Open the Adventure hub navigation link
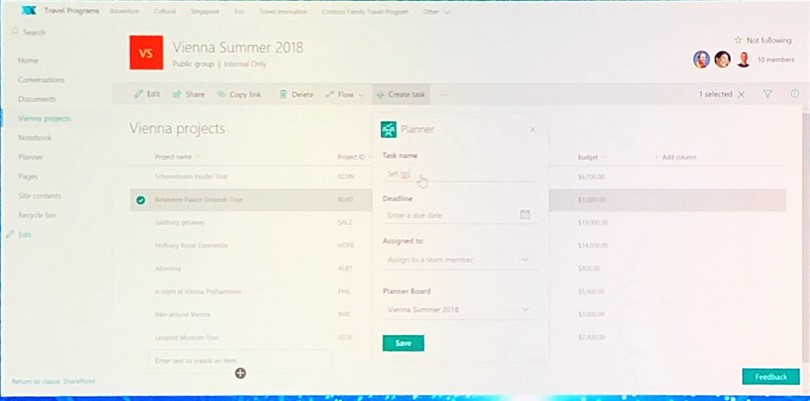This screenshot has height=401, width=810. coord(124,11)
